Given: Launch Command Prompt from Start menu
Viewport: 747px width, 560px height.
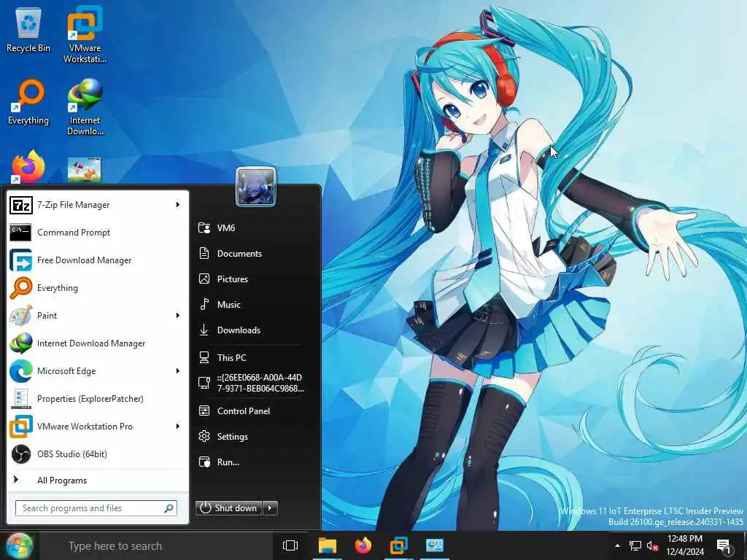Looking at the screenshot, I should coord(97,233).
